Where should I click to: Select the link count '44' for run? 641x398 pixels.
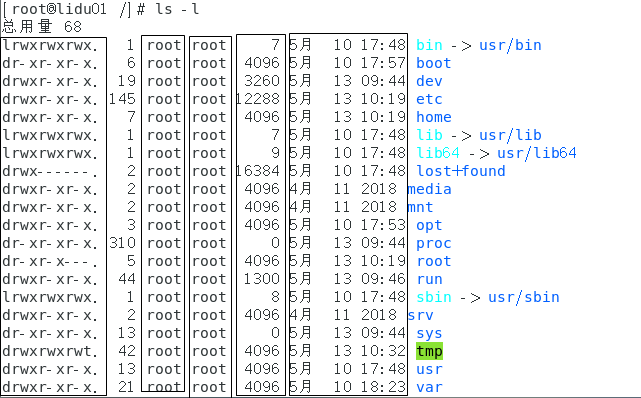[x=127, y=279]
